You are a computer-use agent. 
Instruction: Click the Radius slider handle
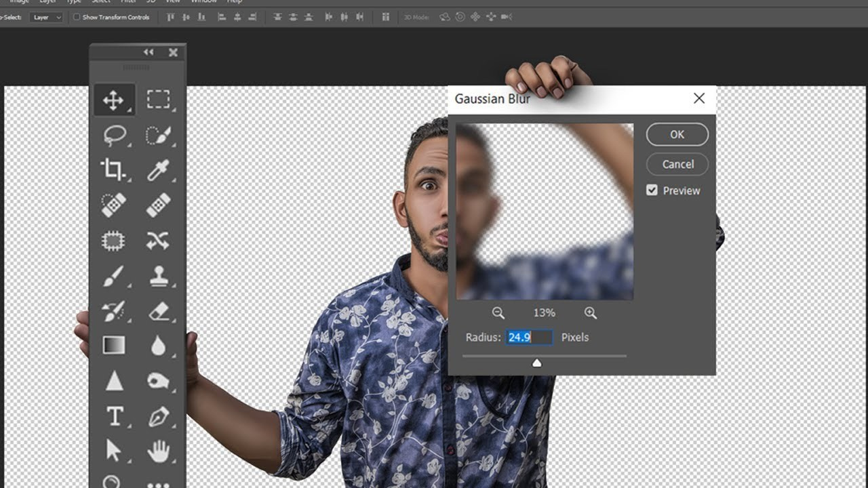[x=537, y=363]
